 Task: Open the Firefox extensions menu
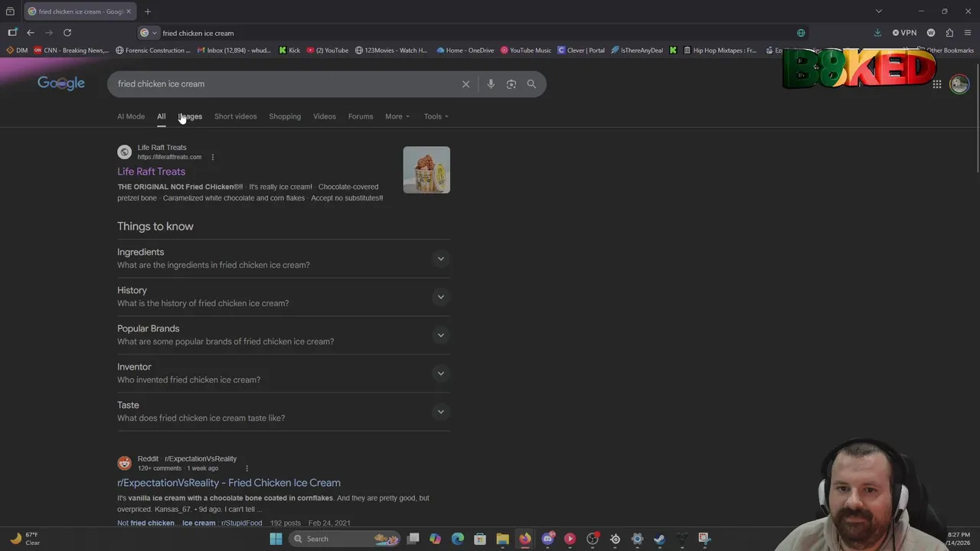point(949,33)
